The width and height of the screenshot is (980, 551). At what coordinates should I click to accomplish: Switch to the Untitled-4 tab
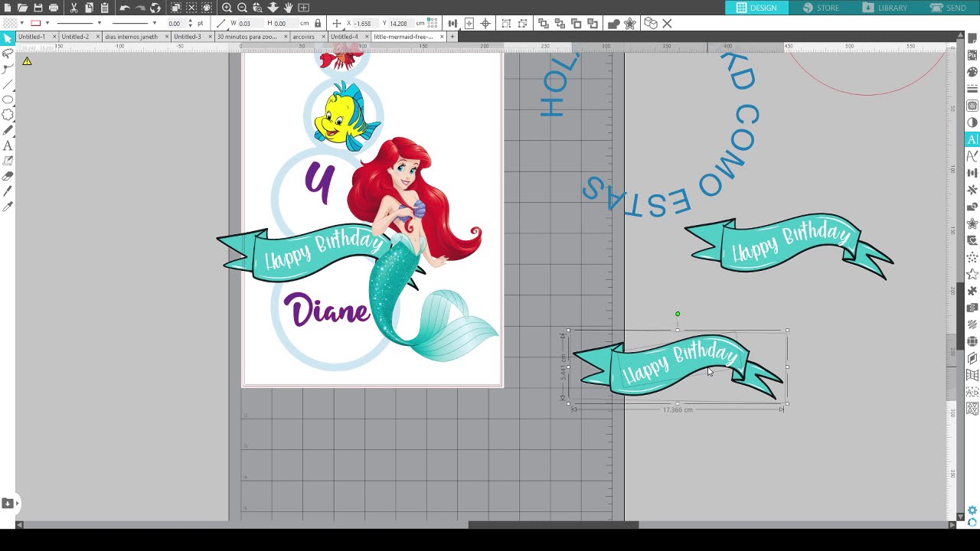point(345,37)
